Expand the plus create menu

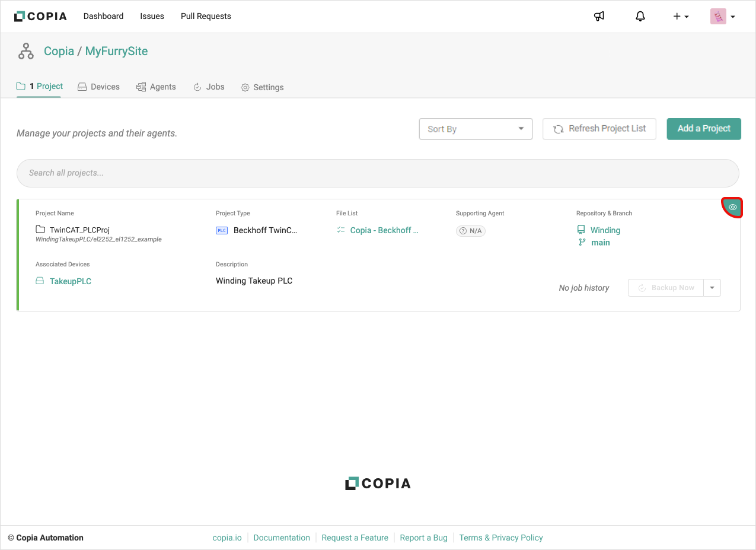click(x=680, y=17)
